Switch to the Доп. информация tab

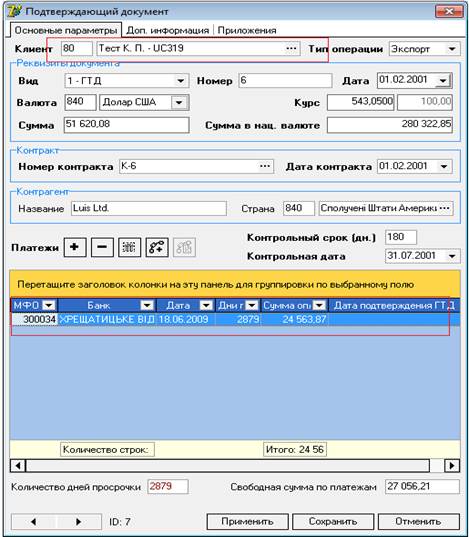(168, 30)
